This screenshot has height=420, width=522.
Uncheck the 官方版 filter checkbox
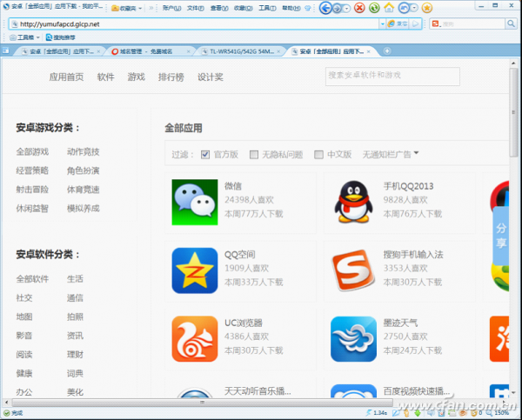click(x=205, y=155)
